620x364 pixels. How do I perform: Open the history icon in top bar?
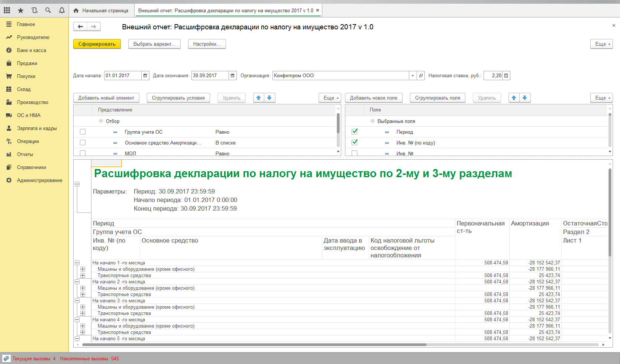[34, 10]
